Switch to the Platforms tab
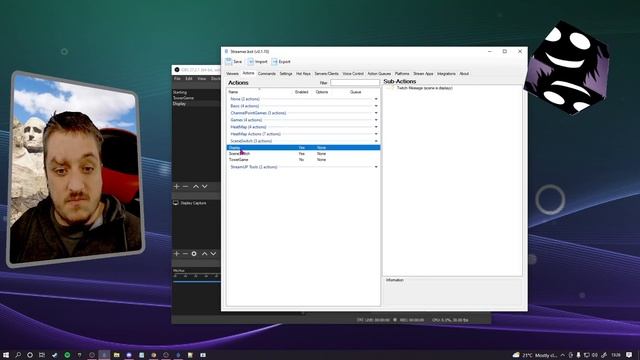The width and height of the screenshot is (640, 360). (402, 73)
